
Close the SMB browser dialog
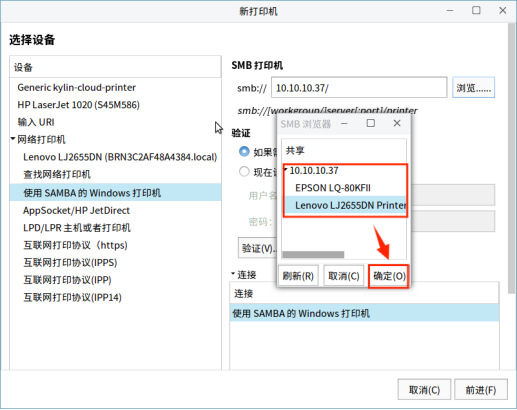click(397, 123)
